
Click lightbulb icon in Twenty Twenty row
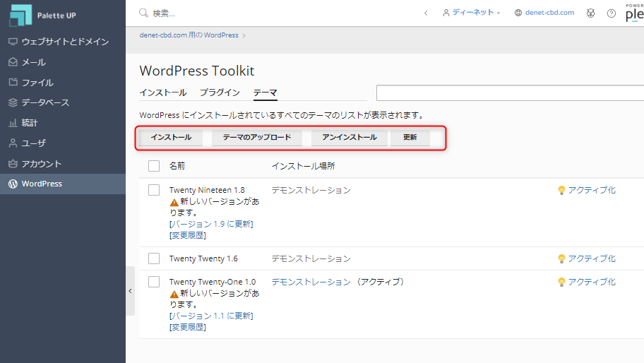(561, 258)
